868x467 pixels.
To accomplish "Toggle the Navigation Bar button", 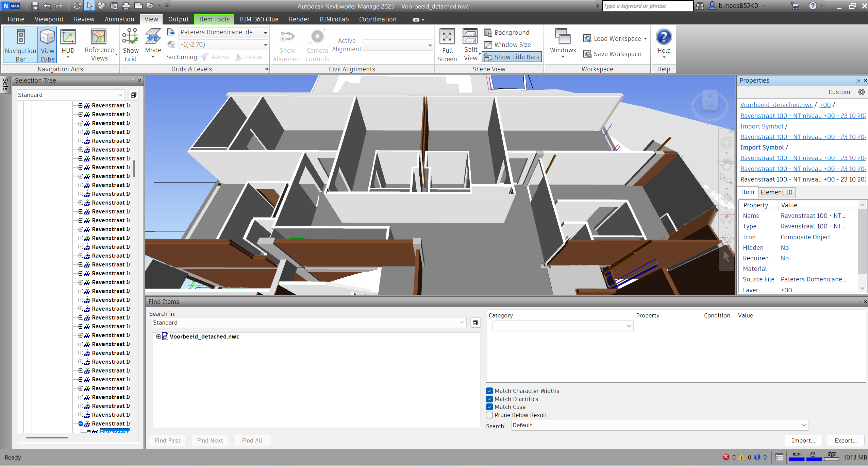I will (20, 45).
